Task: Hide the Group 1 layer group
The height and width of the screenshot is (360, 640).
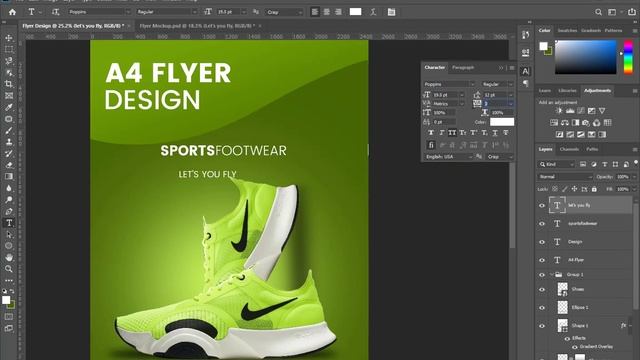Action: tap(542, 275)
